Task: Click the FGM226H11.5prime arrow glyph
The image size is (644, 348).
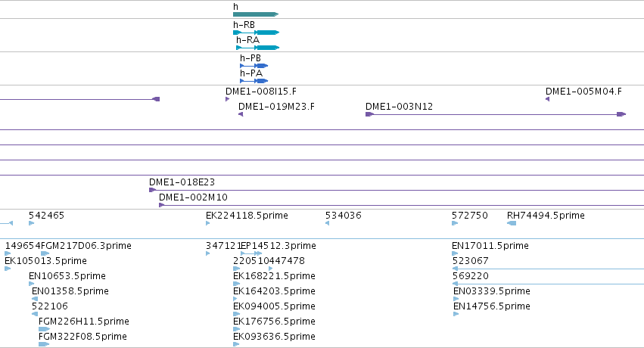Action: tap(44, 329)
